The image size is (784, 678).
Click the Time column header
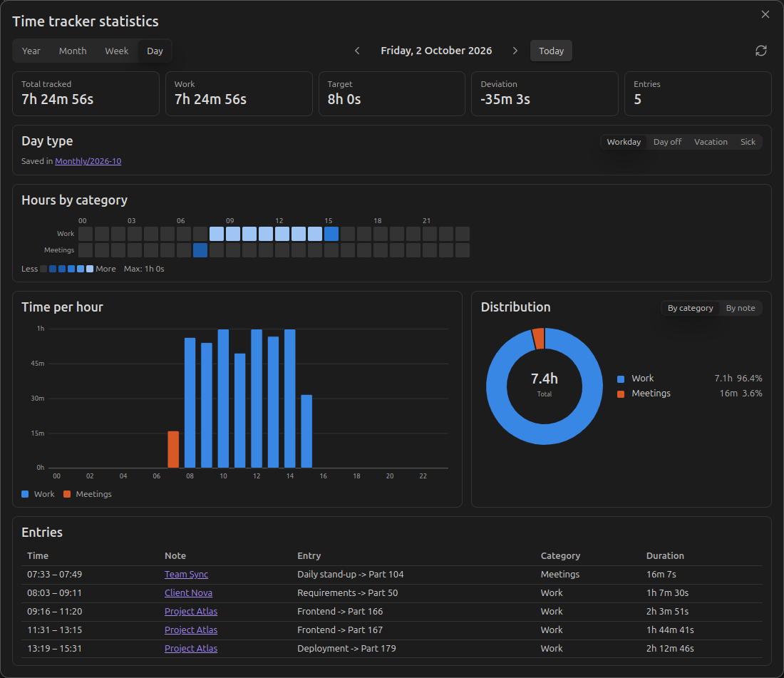tap(38, 556)
